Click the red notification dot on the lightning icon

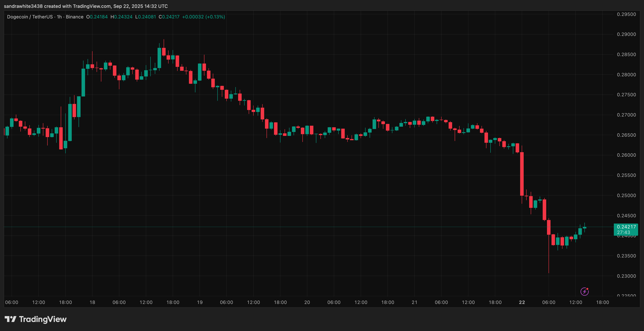pyautogui.click(x=588, y=289)
